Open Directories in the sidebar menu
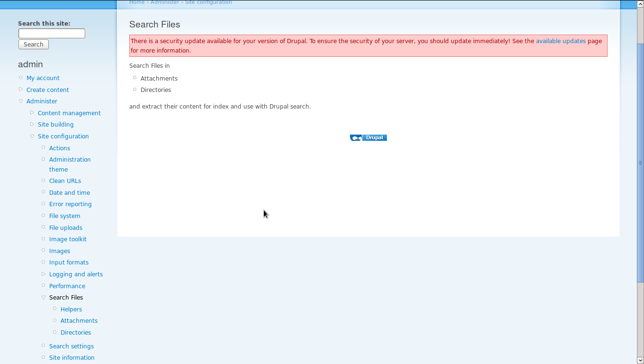The image size is (644, 364). [76, 333]
